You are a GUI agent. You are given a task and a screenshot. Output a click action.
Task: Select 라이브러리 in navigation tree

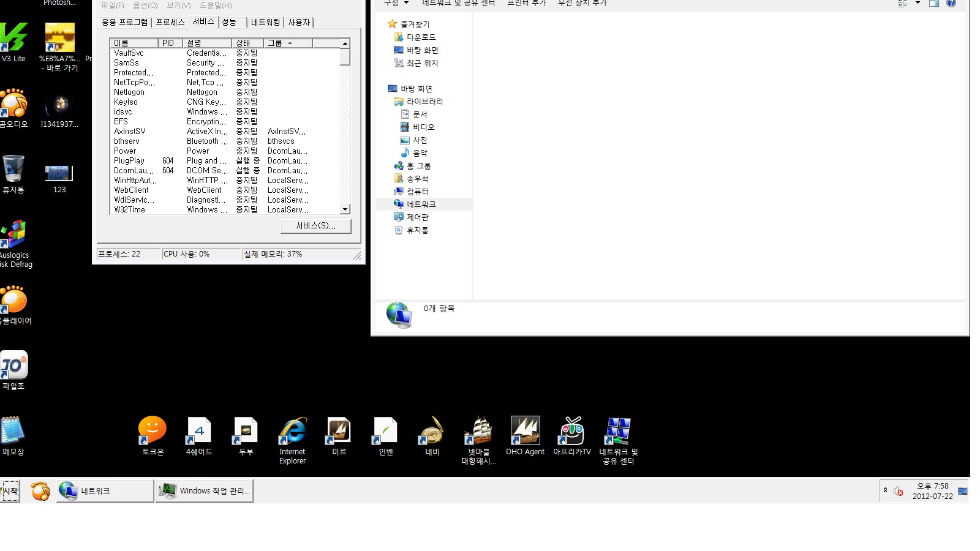[x=424, y=102]
